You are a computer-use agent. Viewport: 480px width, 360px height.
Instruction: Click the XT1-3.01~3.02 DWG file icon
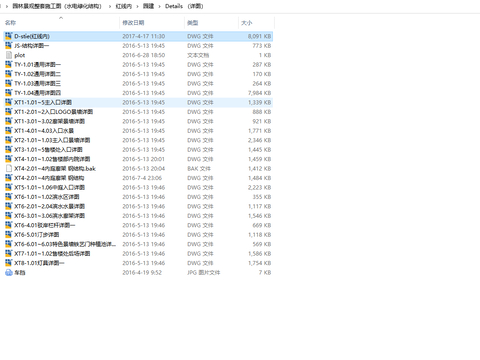tap(9, 121)
